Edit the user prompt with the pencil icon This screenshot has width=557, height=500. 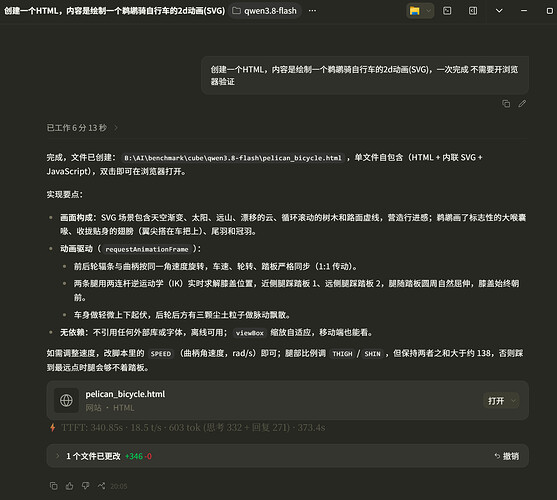522,104
